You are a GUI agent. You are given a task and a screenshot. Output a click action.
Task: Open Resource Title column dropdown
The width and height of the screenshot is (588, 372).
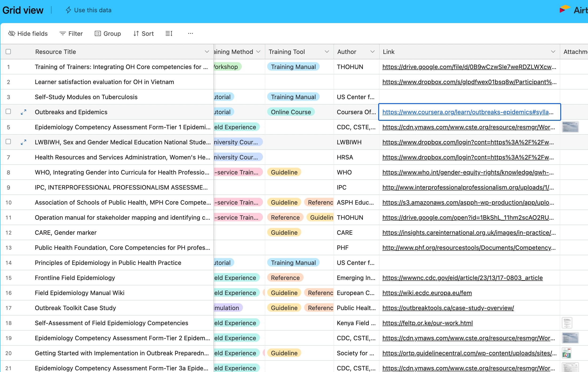[207, 52]
